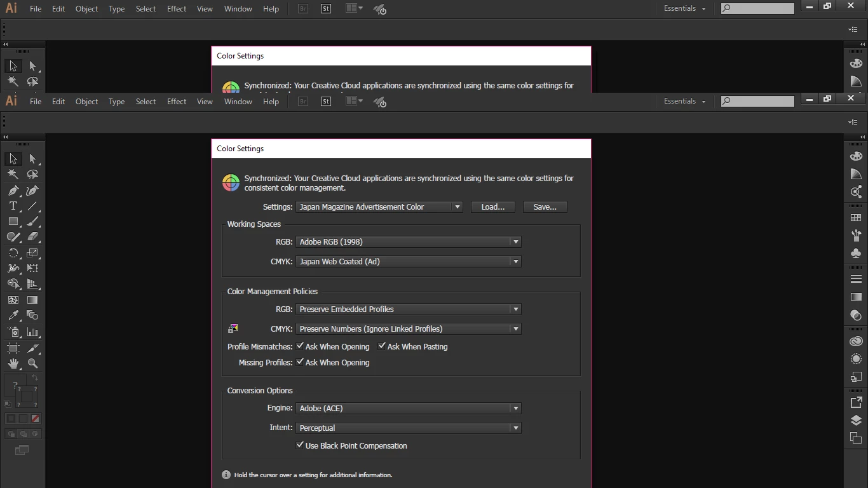Activate the Column Graph tool
The image size is (868, 488).
pos(32,332)
